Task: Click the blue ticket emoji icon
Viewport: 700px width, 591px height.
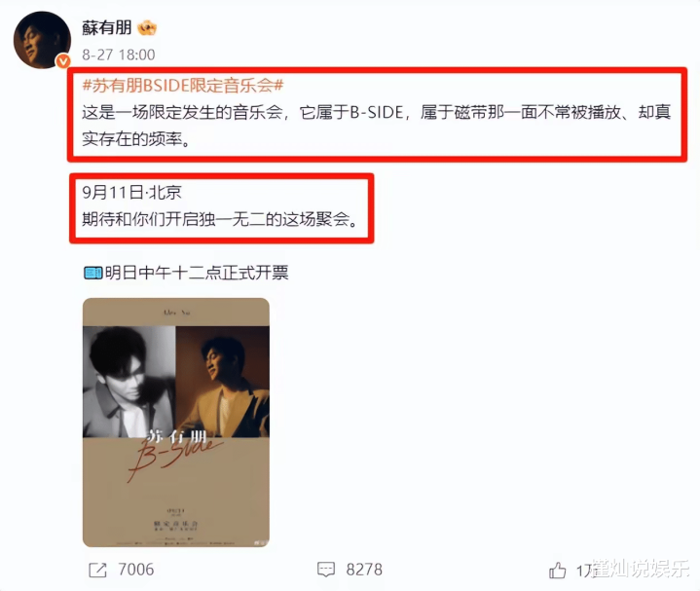Action: (93, 273)
